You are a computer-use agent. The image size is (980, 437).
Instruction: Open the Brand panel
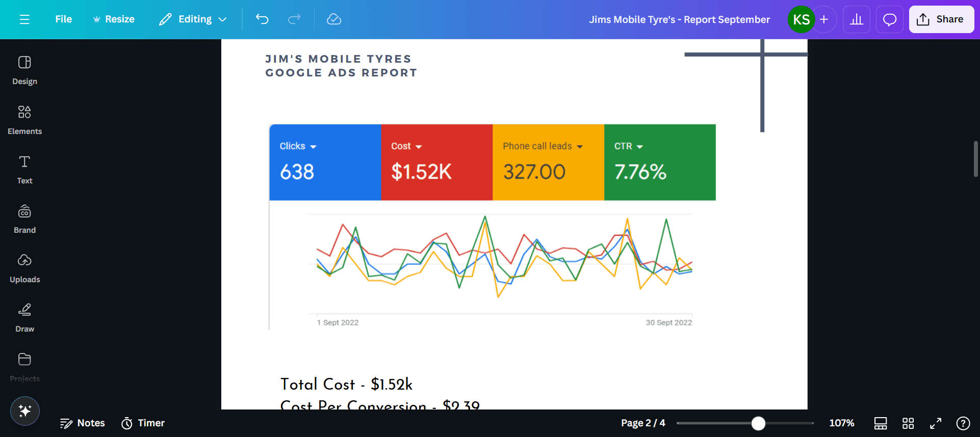(24, 219)
